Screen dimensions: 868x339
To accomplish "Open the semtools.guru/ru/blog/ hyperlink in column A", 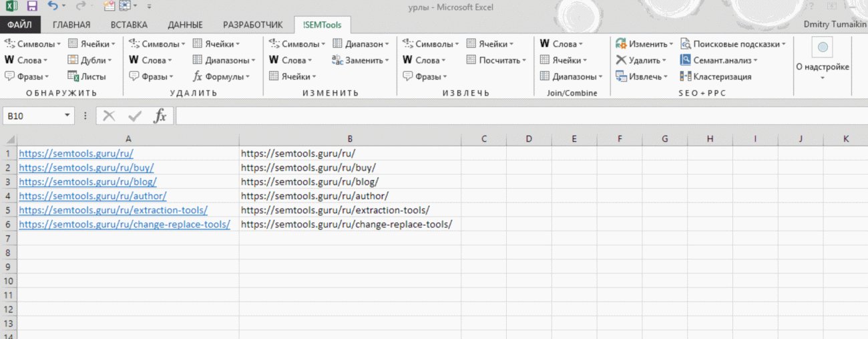I will coord(87,182).
